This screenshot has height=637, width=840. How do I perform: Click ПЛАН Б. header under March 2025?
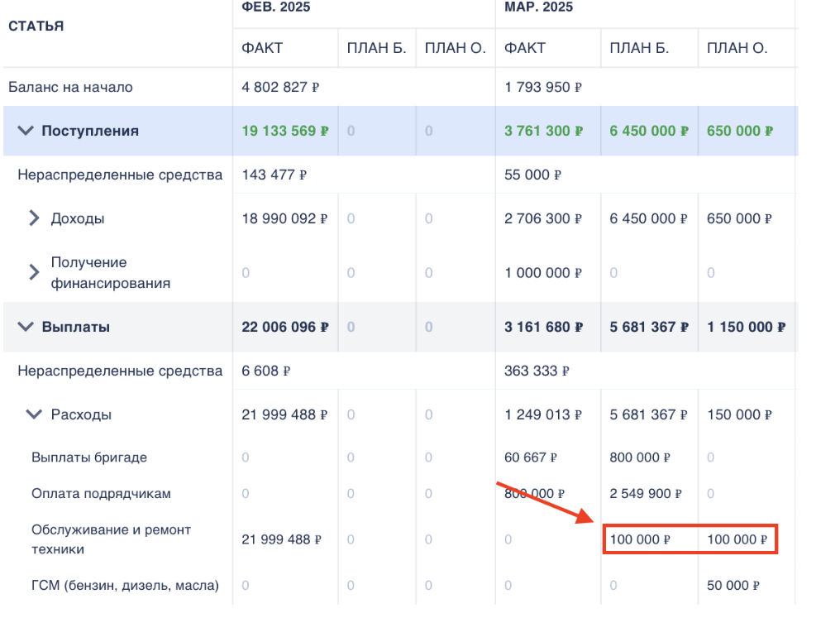639,48
